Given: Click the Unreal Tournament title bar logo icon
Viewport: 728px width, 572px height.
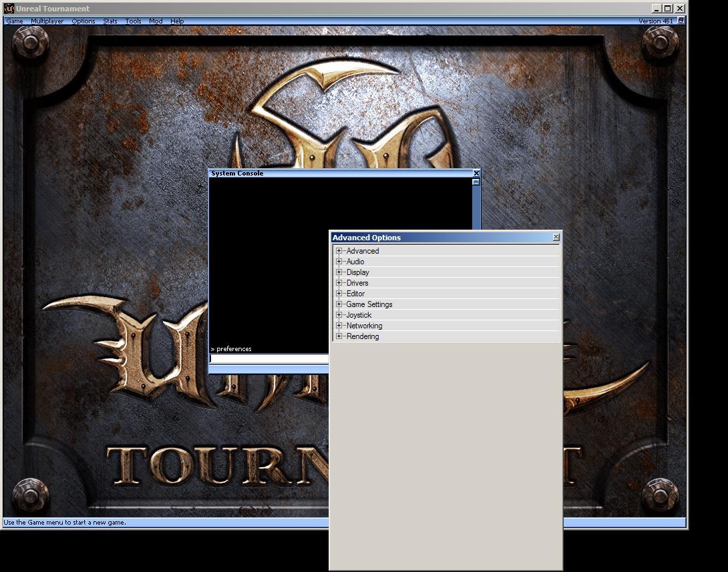Looking at the screenshot, I should click(9, 9).
